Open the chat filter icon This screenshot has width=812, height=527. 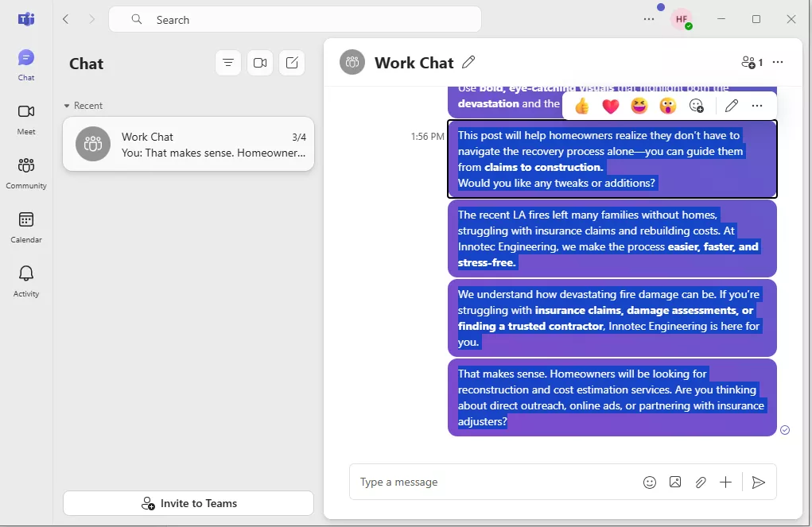[228, 62]
